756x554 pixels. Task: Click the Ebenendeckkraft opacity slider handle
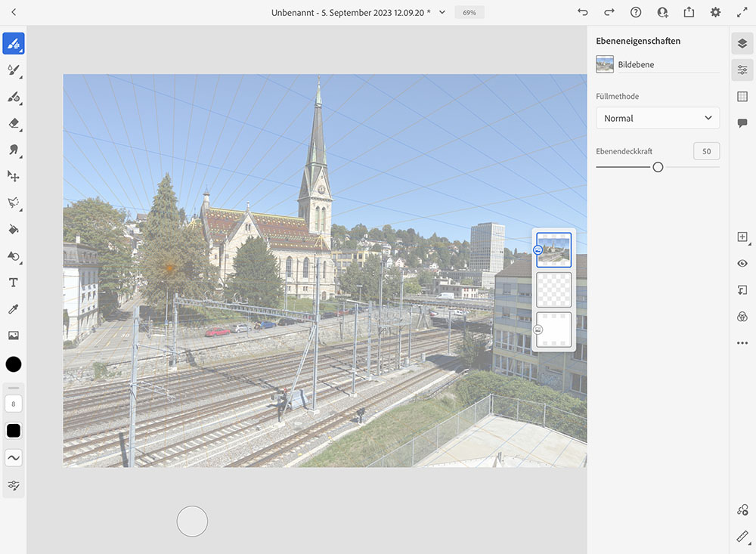coord(658,167)
